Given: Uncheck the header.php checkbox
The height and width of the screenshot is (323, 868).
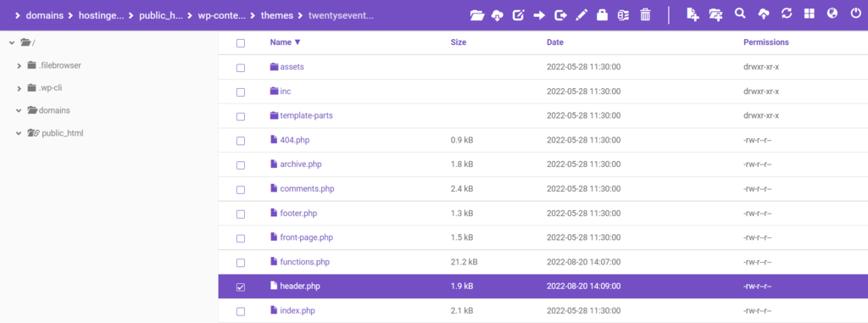Looking at the screenshot, I should coord(240,287).
